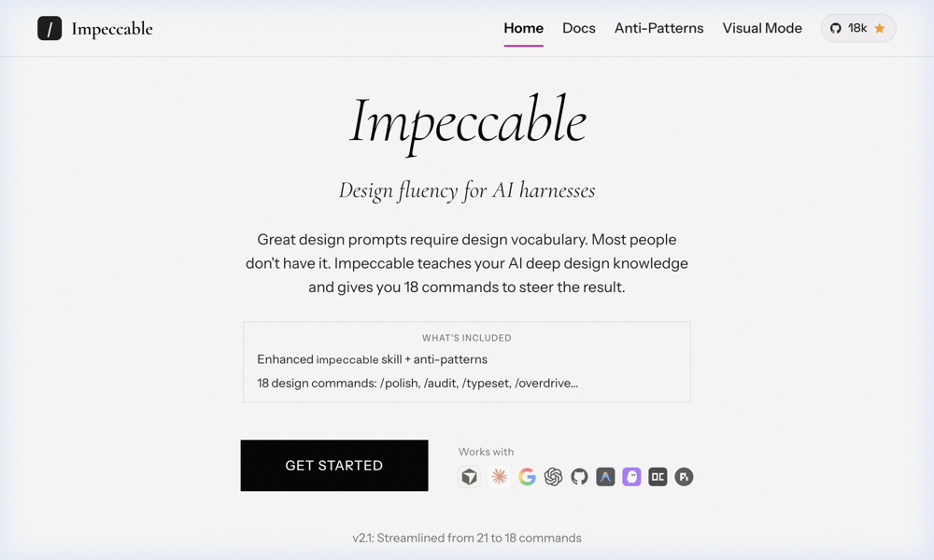Click the last circular P icon in Works with
The image size is (934, 560).
(684, 477)
